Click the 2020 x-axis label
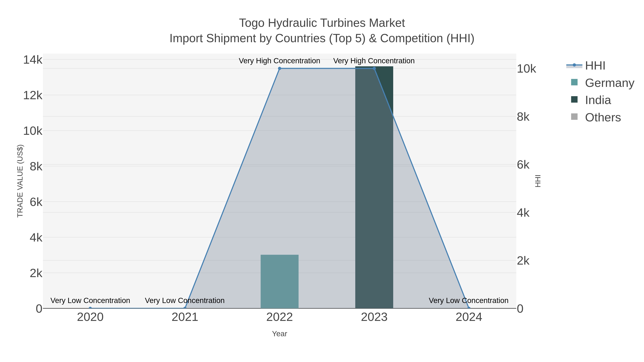Viewport: 644px width, 362px height. coord(90,317)
